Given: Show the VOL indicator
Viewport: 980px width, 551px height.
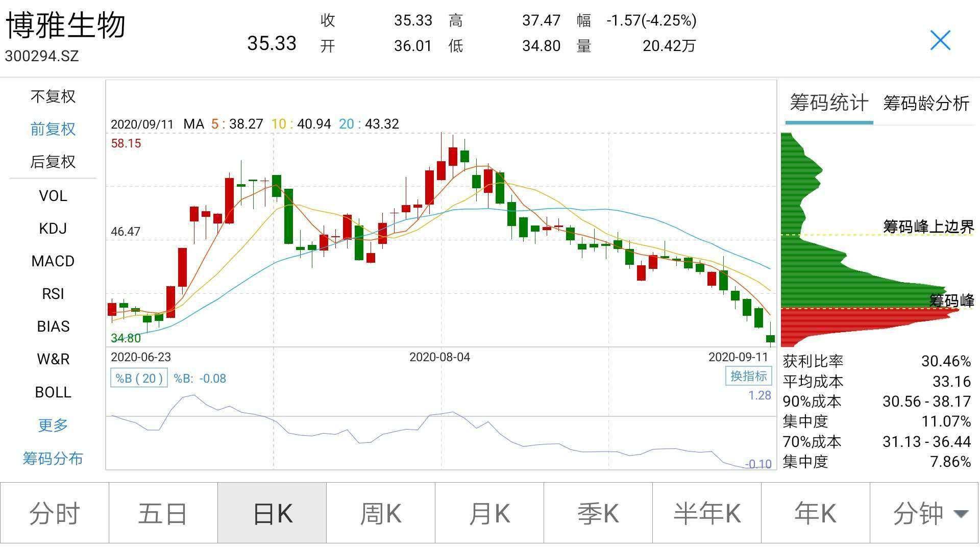Looking at the screenshot, I should (53, 196).
